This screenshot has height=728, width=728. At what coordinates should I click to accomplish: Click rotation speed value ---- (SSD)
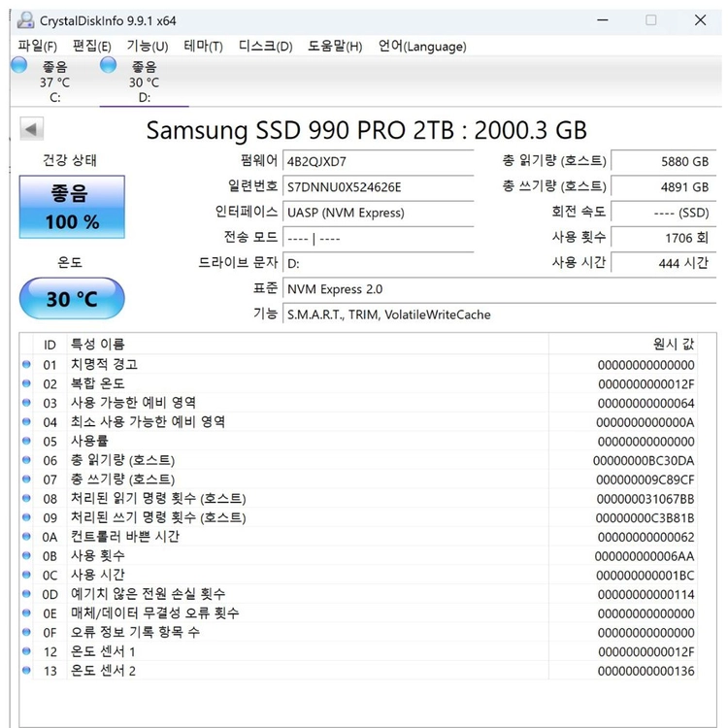point(664,213)
